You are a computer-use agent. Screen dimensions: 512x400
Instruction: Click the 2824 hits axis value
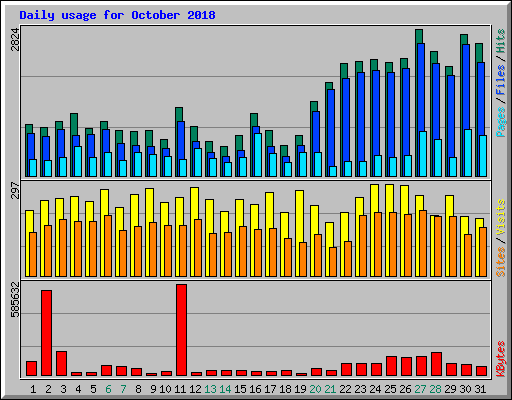coord(15,40)
